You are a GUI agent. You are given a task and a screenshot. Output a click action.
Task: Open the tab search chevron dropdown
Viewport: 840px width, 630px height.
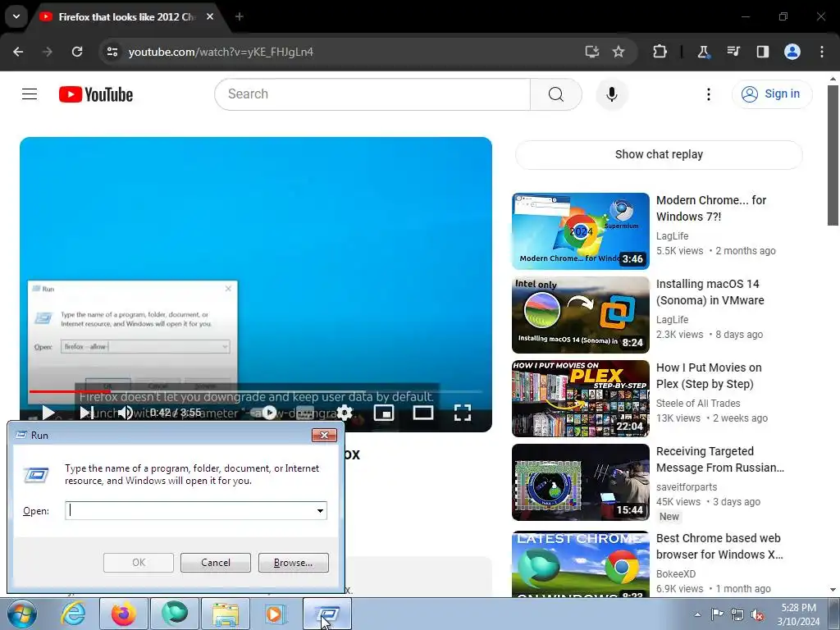pos(16,16)
